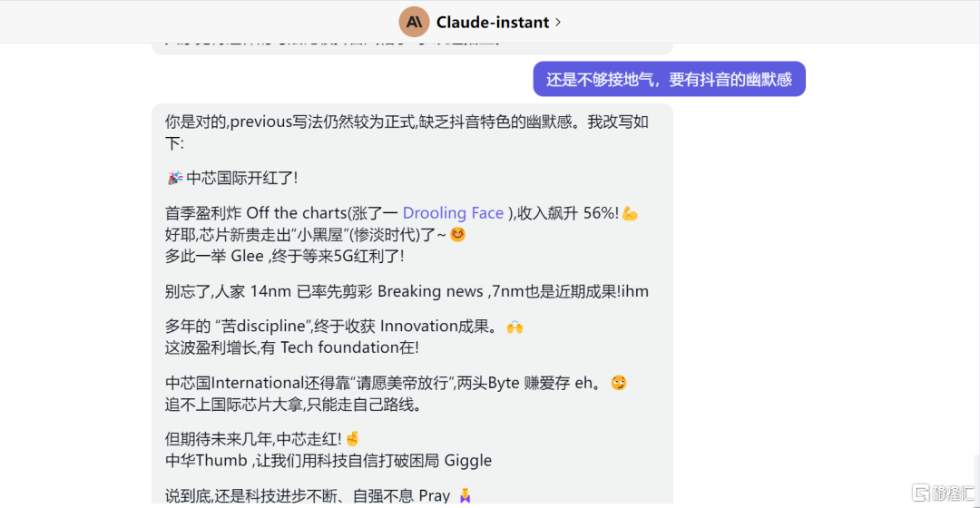The width and height of the screenshot is (980, 508).
Task: Click the flexed biceps emoji after 56%
Action: coord(630,214)
